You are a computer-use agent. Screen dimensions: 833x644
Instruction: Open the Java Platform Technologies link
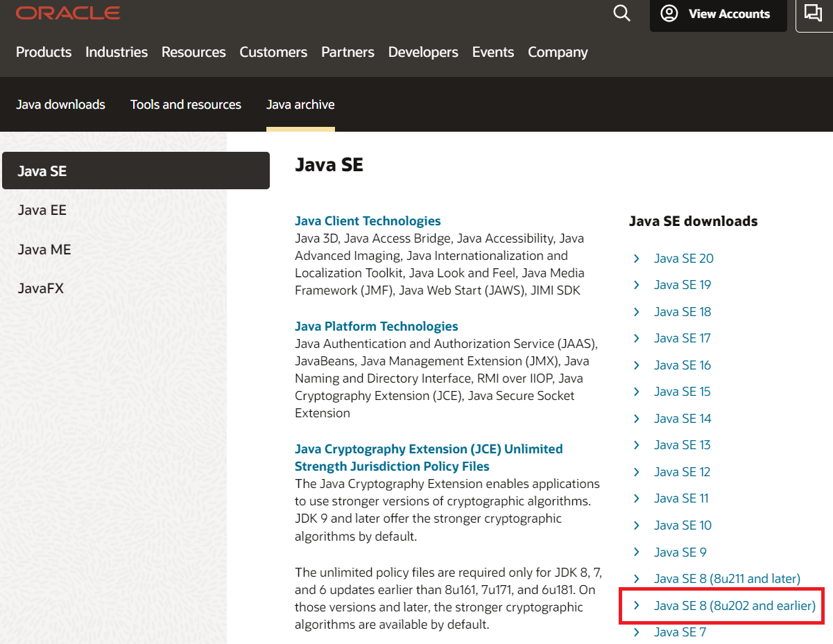pos(377,327)
